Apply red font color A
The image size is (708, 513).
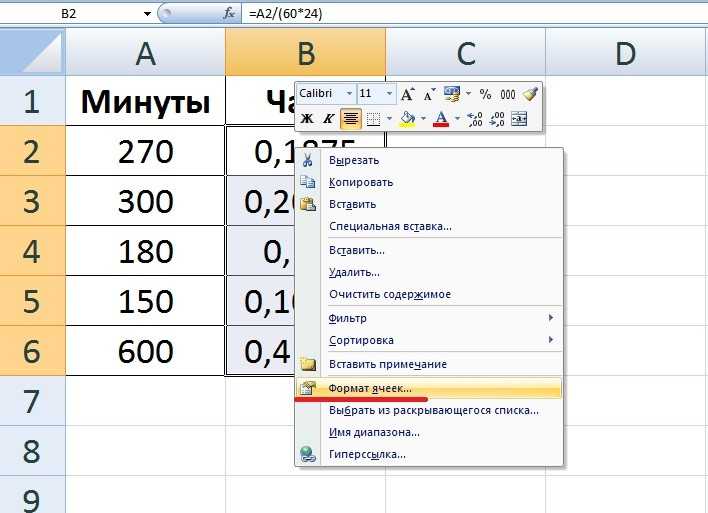441,119
